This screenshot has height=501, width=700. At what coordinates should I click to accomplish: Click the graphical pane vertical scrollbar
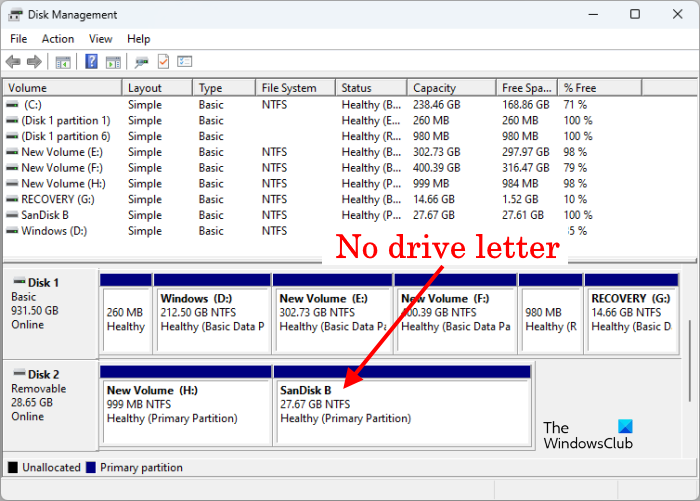[690, 362]
